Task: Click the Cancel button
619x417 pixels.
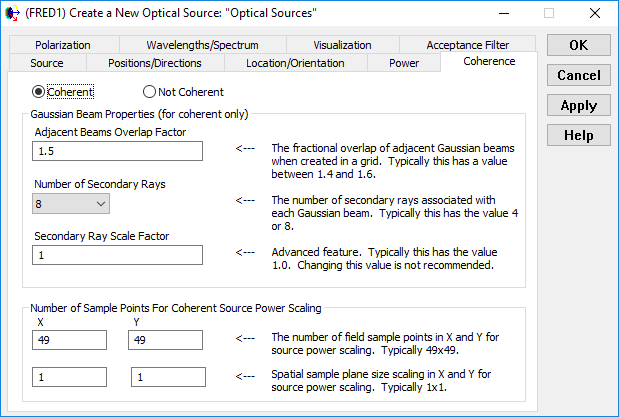Action: (578, 76)
